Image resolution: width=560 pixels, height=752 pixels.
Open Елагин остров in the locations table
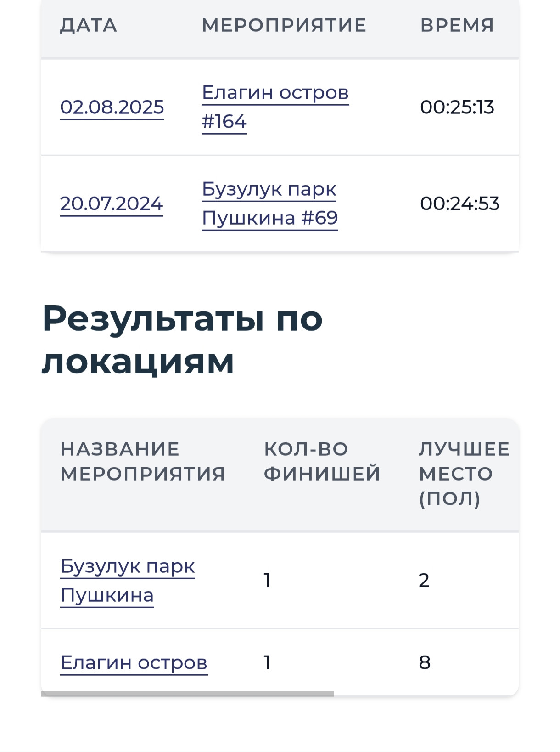[x=134, y=662]
